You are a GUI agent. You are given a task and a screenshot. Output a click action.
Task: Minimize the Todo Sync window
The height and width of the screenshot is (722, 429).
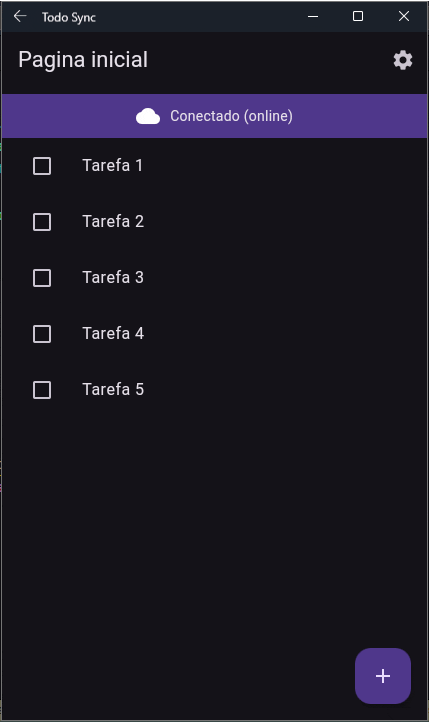point(313,17)
